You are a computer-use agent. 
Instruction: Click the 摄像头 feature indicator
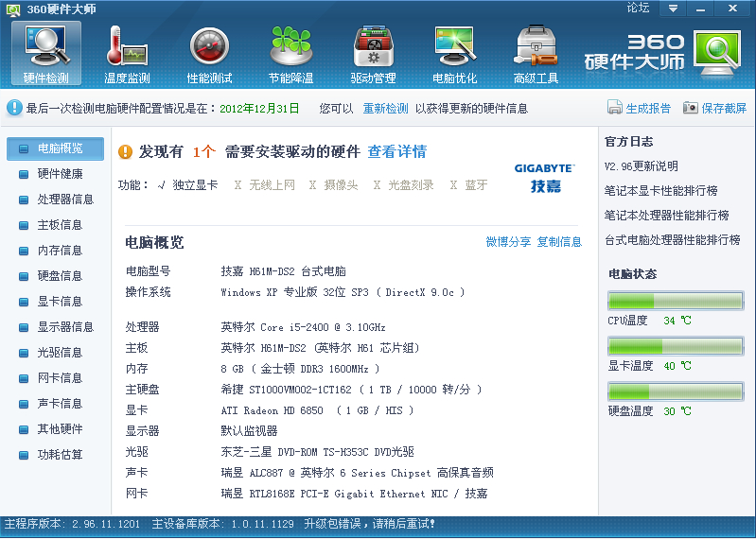point(334,185)
